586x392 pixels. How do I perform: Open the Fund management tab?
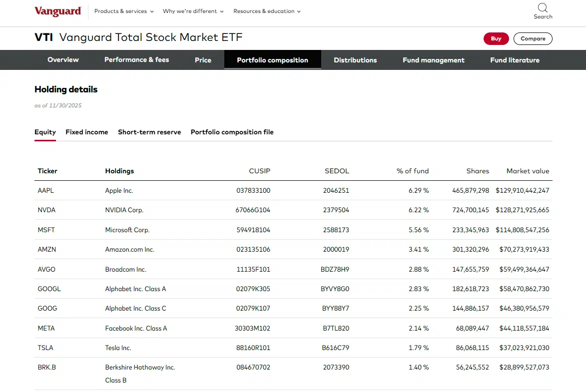click(x=433, y=60)
